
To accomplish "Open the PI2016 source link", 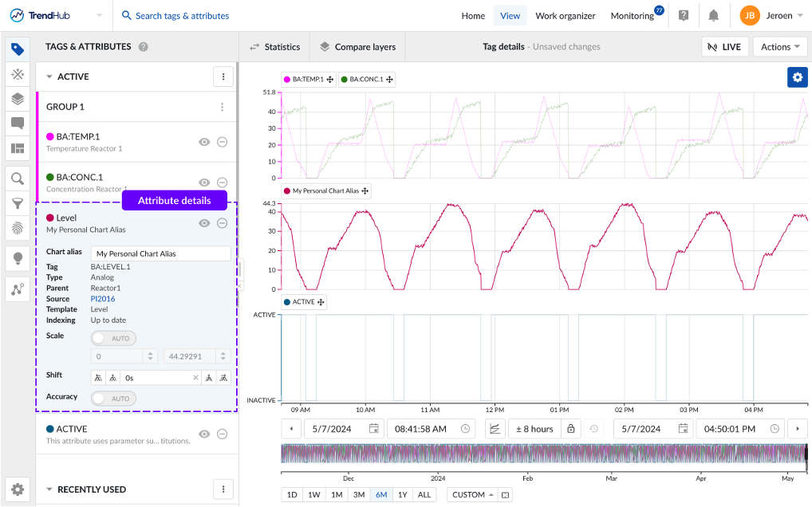I will coord(103,299).
